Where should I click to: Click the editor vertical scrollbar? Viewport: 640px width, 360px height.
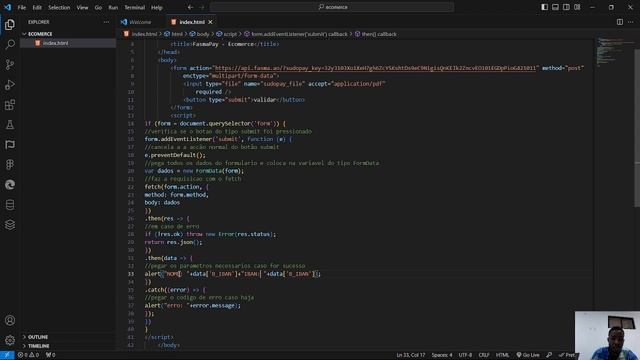pos(637,127)
